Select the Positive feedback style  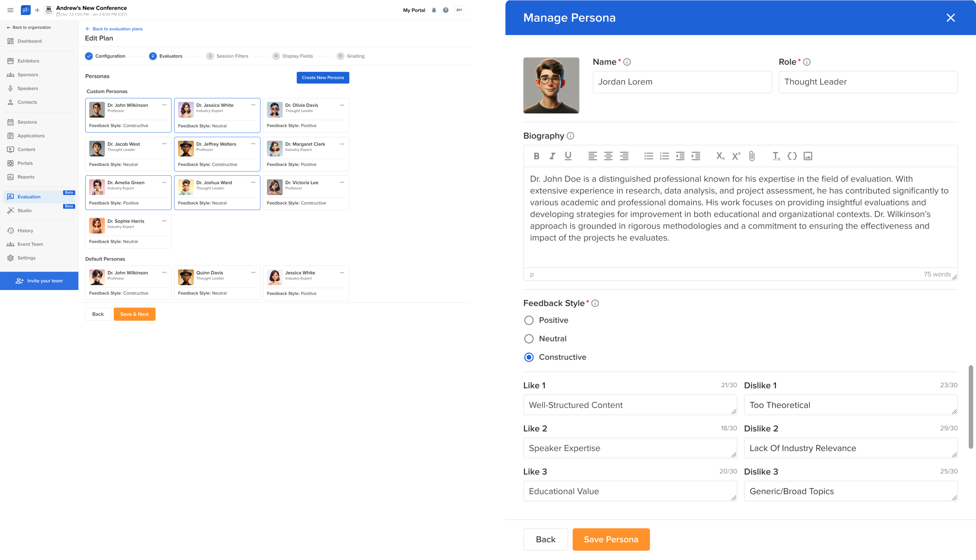pyautogui.click(x=529, y=320)
